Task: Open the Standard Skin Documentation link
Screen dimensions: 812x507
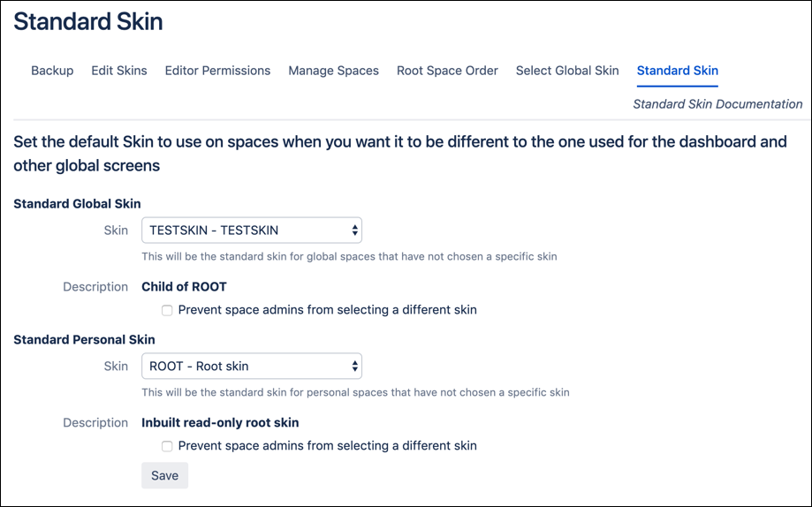Action: click(717, 104)
